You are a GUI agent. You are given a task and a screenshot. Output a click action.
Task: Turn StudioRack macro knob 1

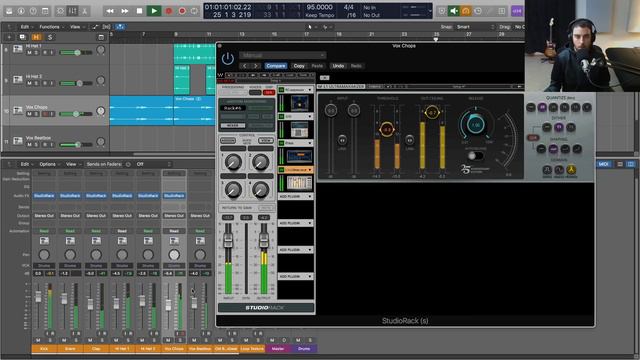point(233,162)
